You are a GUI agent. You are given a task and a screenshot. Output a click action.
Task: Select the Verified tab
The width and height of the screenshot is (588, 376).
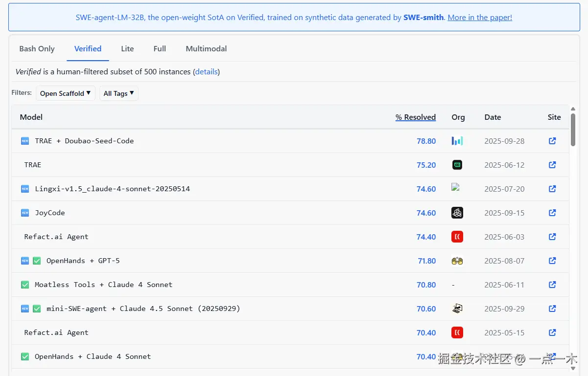click(88, 49)
